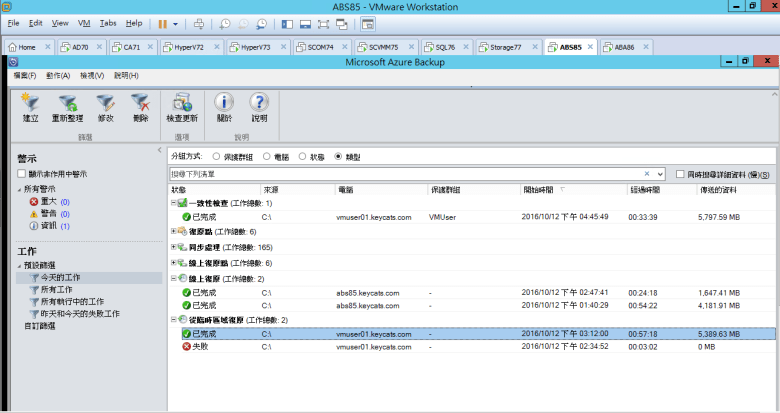This screenshot has height=413, width=780.
Task: Select the 電腦 grouping radio button
Action: click(267, 156)
